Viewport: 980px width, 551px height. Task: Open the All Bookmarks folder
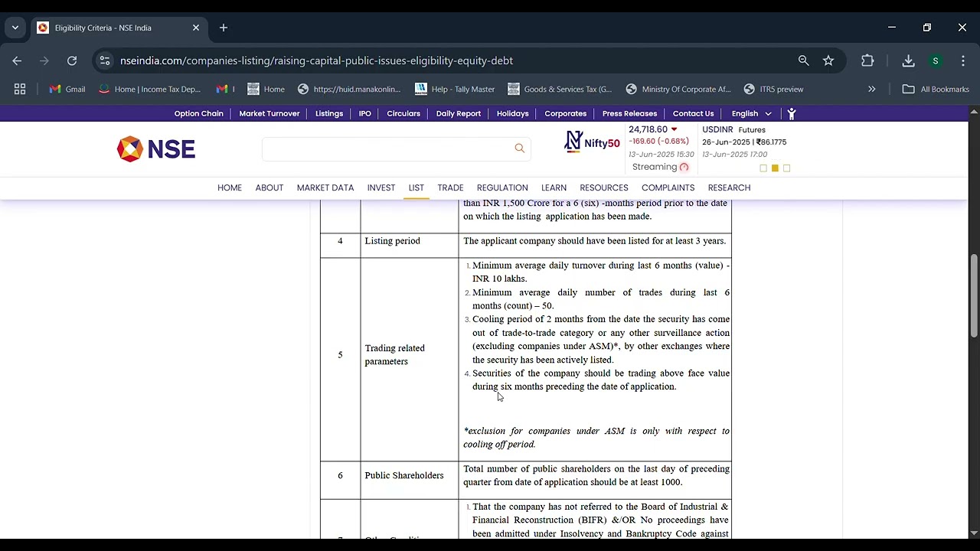pyautogui.click(x=936, y=89)
